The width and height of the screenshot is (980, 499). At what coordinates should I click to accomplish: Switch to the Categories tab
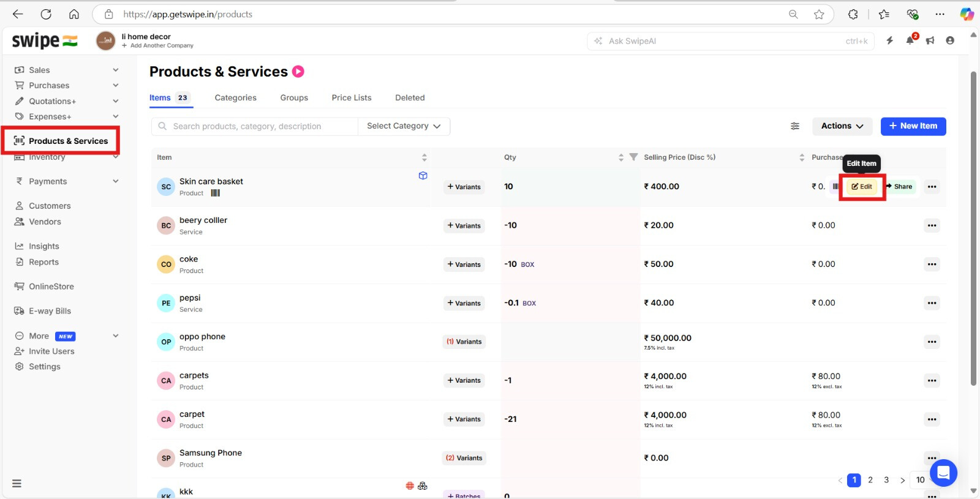[235, 98]
